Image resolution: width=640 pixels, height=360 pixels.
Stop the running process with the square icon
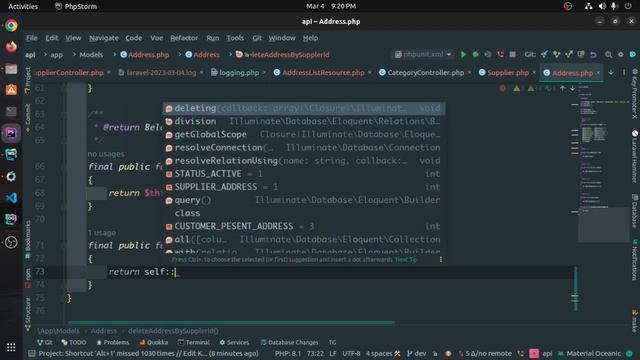click(513, 54)
